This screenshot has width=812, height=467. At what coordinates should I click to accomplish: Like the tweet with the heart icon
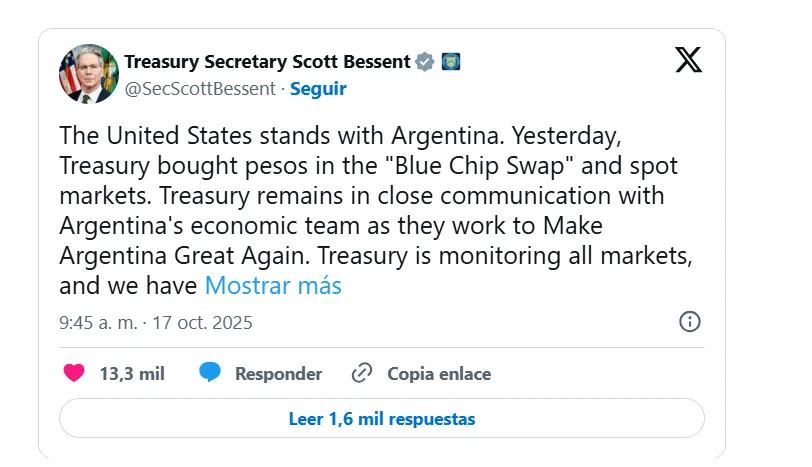pos(74,374)
